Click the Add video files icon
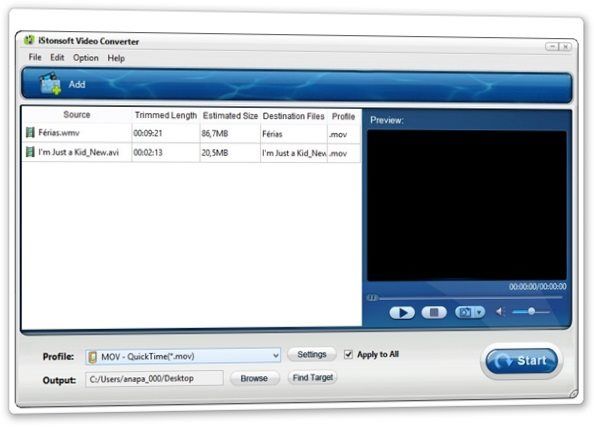 point(50,84)
